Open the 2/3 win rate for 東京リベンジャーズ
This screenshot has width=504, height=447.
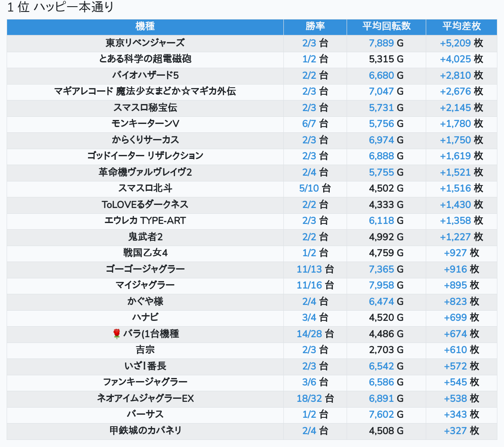pyautogui.click(x=309, y=43)
